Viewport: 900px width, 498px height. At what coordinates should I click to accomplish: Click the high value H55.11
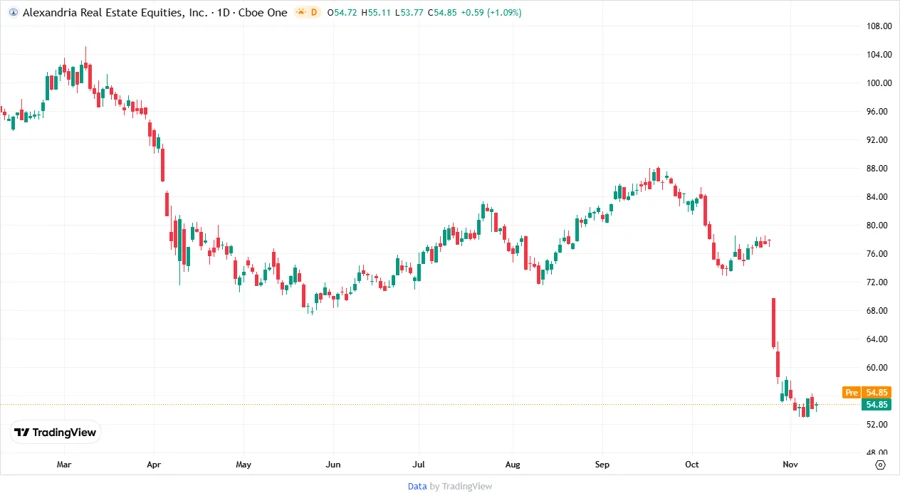(376, 12)
